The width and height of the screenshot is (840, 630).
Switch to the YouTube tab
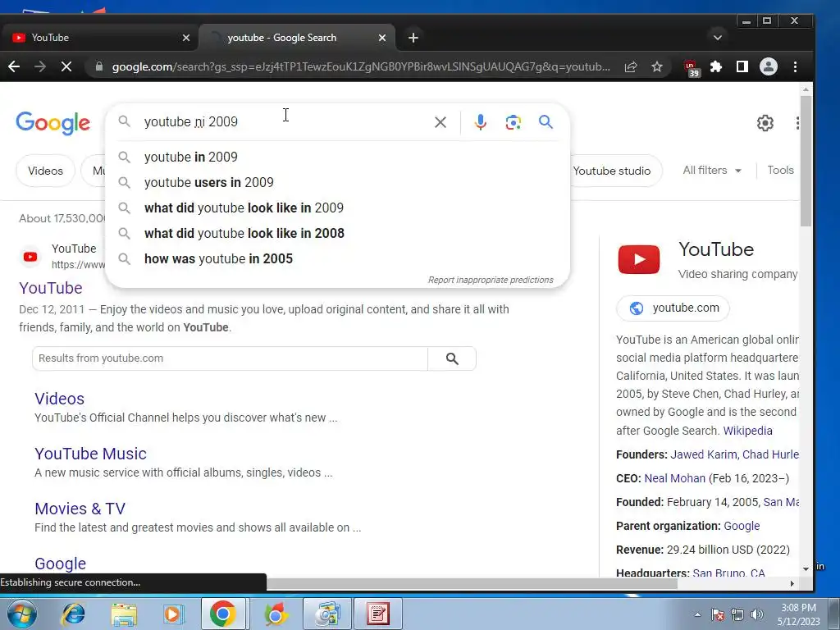[x=99, y=38]
